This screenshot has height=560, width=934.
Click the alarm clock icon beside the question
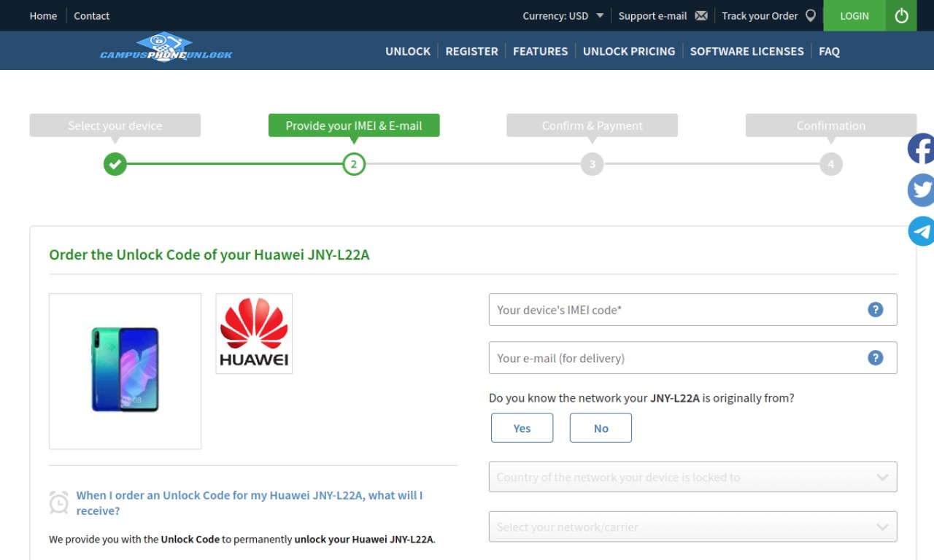[59, 502]
